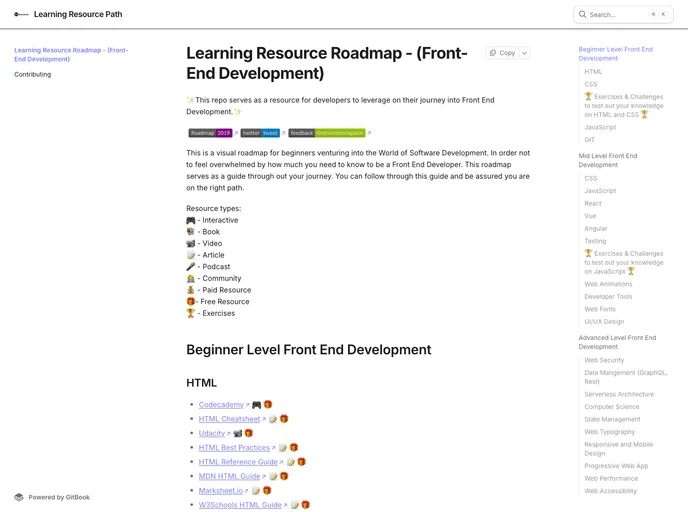Screen dimensions: 688x512
Task: Click the Roadmap 2019 badge
Action: coord(210,133)
